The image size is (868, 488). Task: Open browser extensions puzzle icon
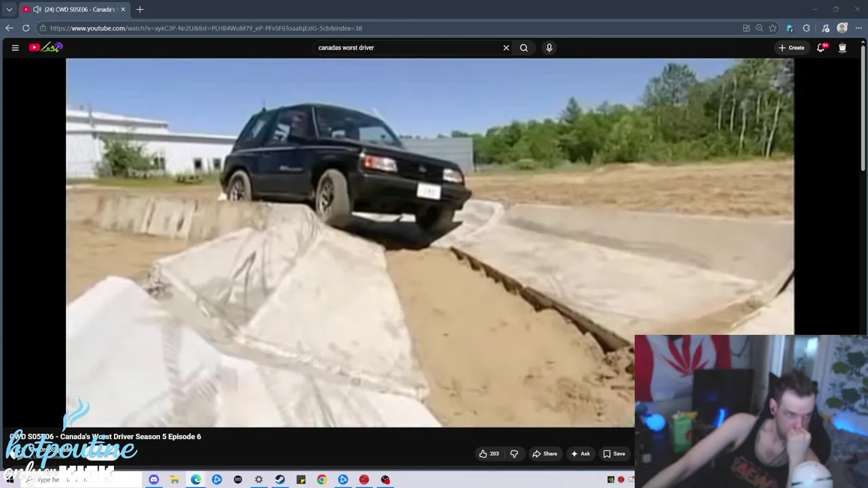click(x=806, y=28)
